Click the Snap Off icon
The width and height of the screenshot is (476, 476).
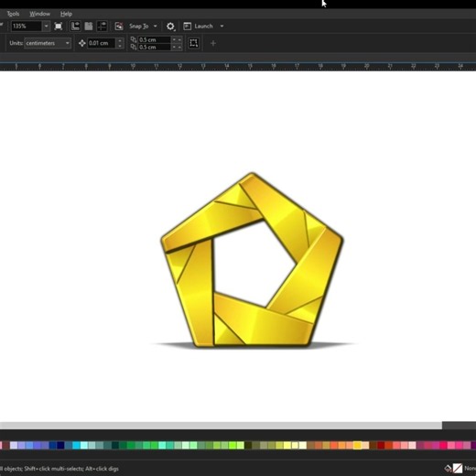coord(119,27)
